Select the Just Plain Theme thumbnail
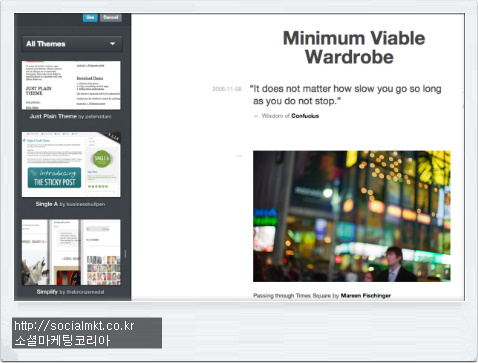This screenshot has height=363, width=478. (x=71, y=85)
